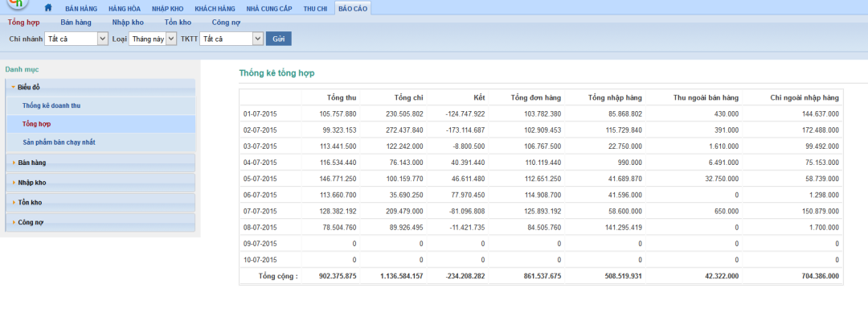
Task: Open Công nợ report submenu
Action: (x=226, y=23)
